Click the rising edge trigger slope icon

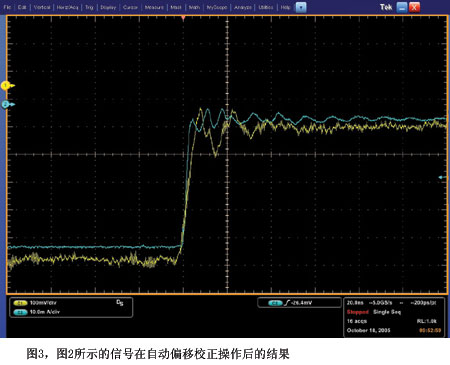coord(287,303)
